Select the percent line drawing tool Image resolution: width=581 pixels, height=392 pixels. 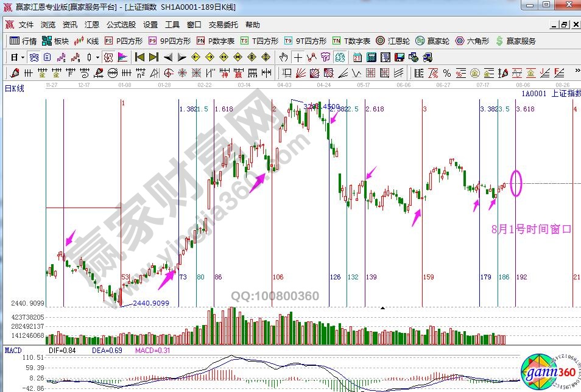tap(446, 74)
